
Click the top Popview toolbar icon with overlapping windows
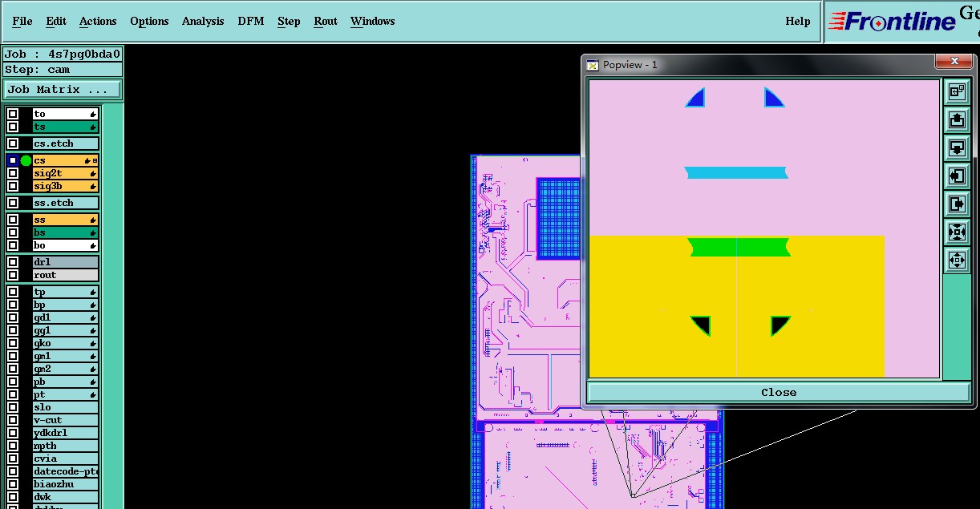pyautogui.click(x=956, y=91)
